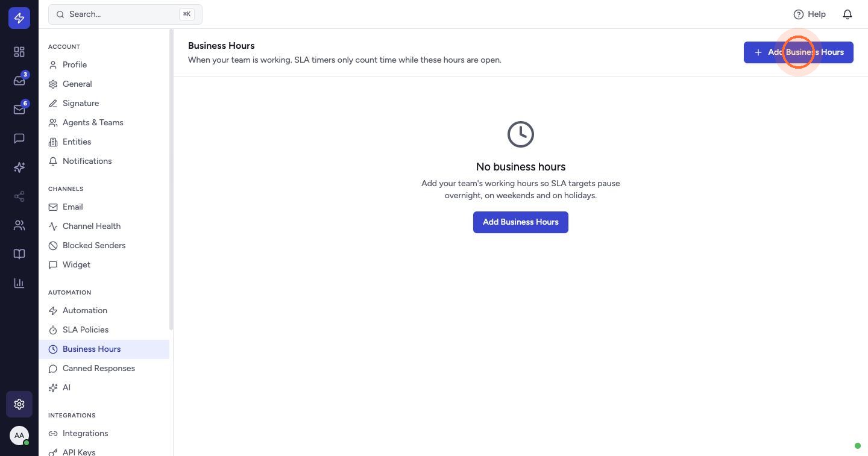Click the settings sidebar scrollbar
Viewport: 868px width, 456px height.
click(171, 180)
